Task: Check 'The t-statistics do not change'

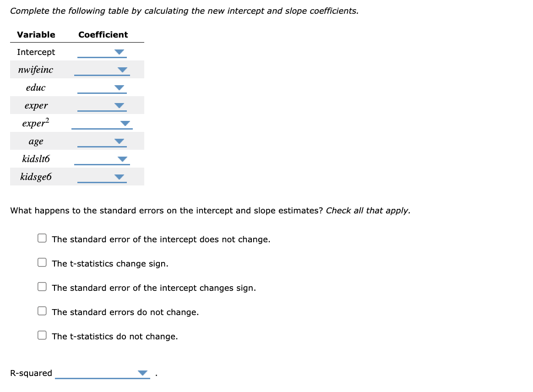Action: pyautogui.click(x=42, y=335)
